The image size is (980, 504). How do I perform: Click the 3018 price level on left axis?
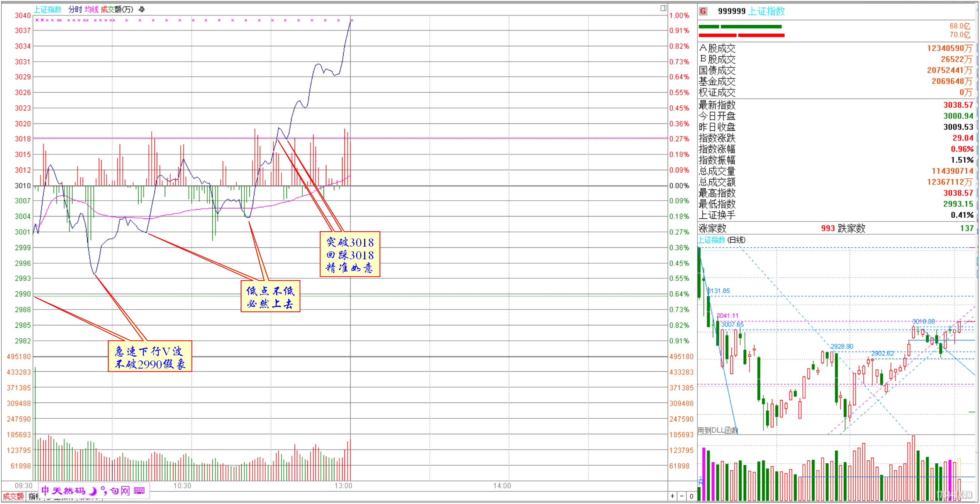click(23, 139)
